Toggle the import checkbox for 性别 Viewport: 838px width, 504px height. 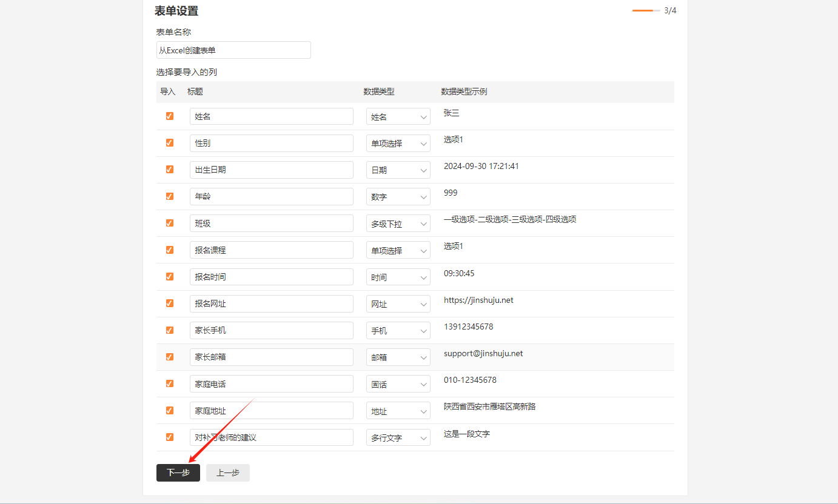click(170, 142)
